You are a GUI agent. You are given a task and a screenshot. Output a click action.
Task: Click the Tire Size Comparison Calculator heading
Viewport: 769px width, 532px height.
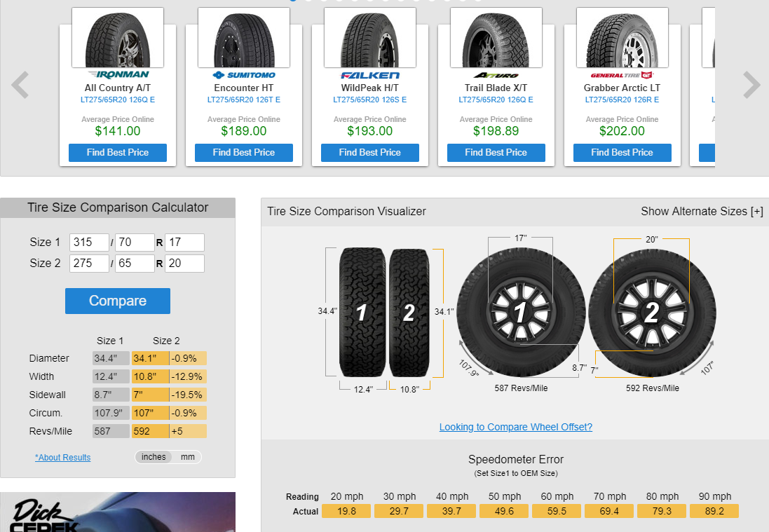click(x=118, y=207)
